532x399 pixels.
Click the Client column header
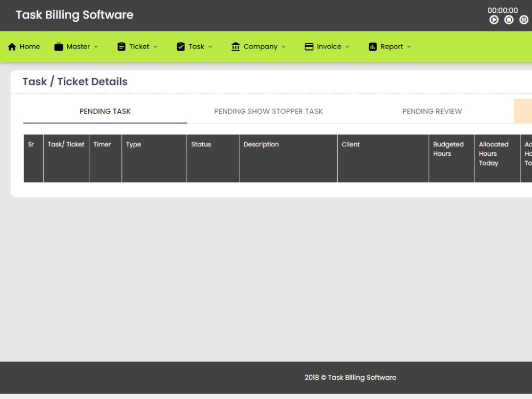(x=384, y=159)
